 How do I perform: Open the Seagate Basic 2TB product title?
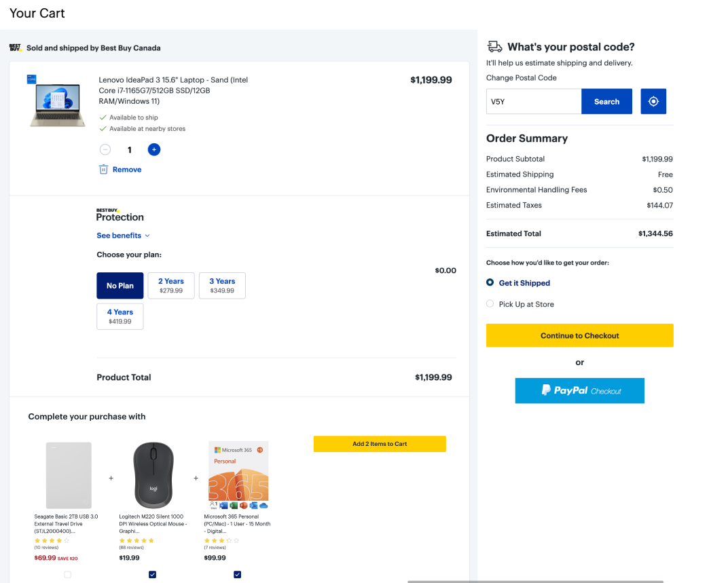(x=66, y=523)
